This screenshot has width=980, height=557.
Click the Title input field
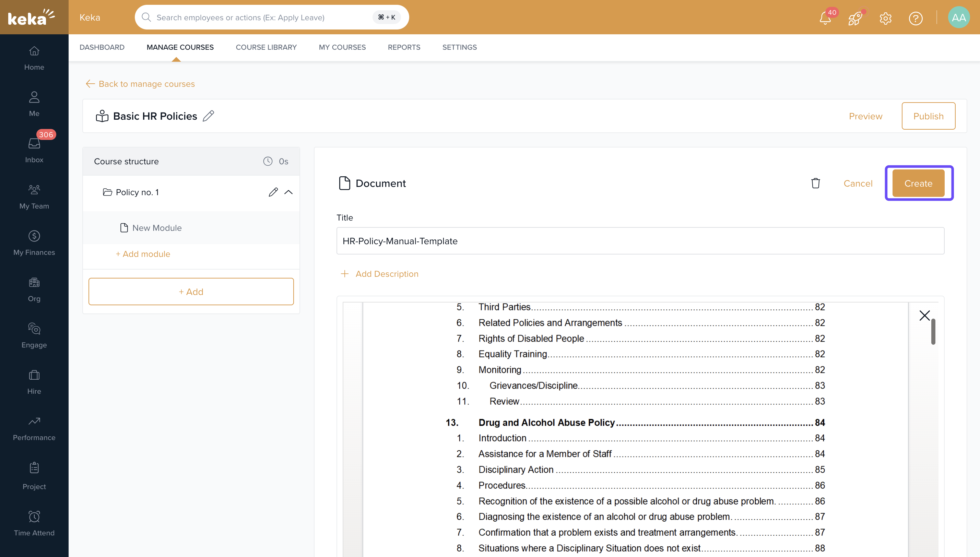[640, 241]
